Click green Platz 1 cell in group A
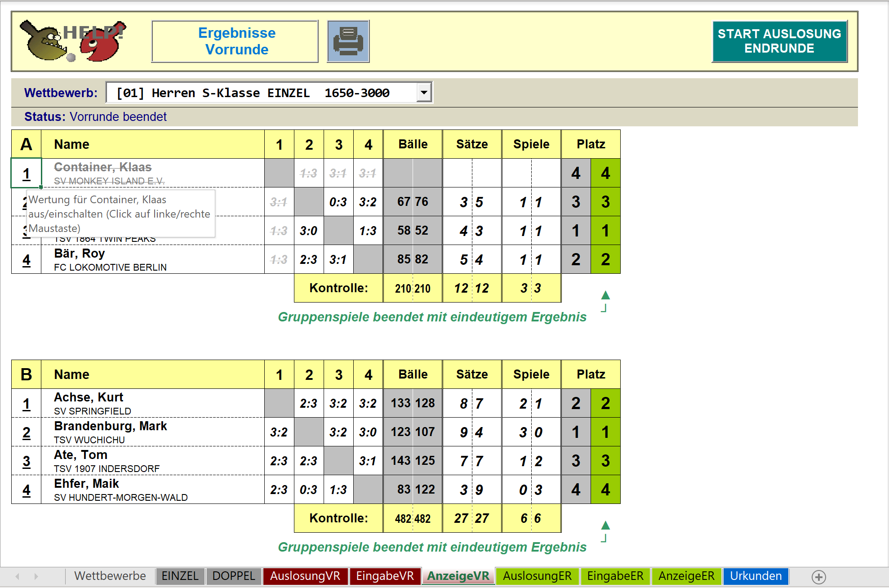 click(605, 231)
